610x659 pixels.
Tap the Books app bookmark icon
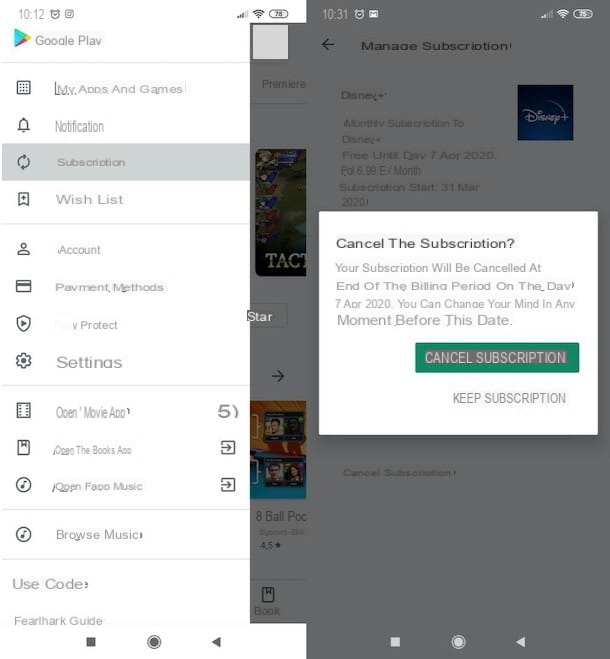24,447
